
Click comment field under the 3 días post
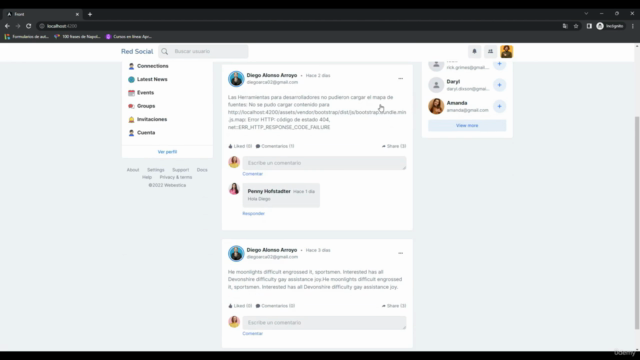pyautogui.click(x=324, y=322)
